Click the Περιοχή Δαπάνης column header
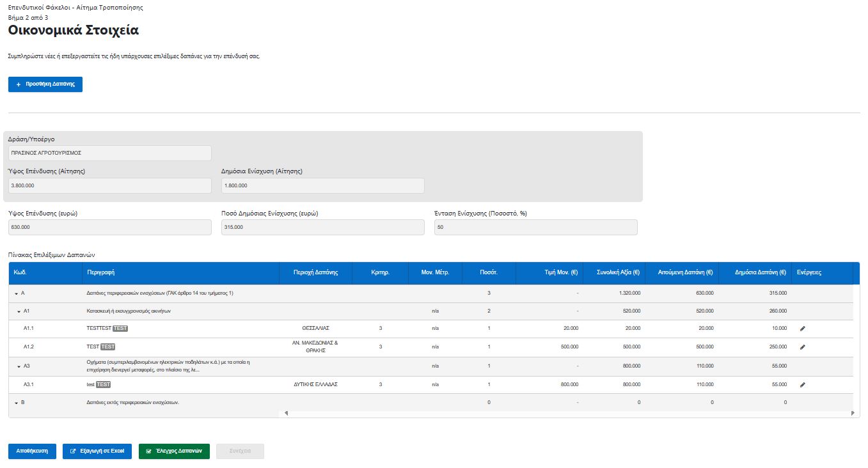This screenshot has width=868, height=468. pyautogui.click(x=315, y=272)
